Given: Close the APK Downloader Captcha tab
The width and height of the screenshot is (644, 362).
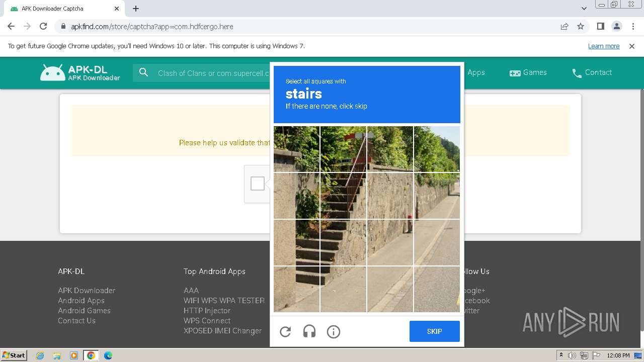Looking at the screenshot, I should [117, 9].
